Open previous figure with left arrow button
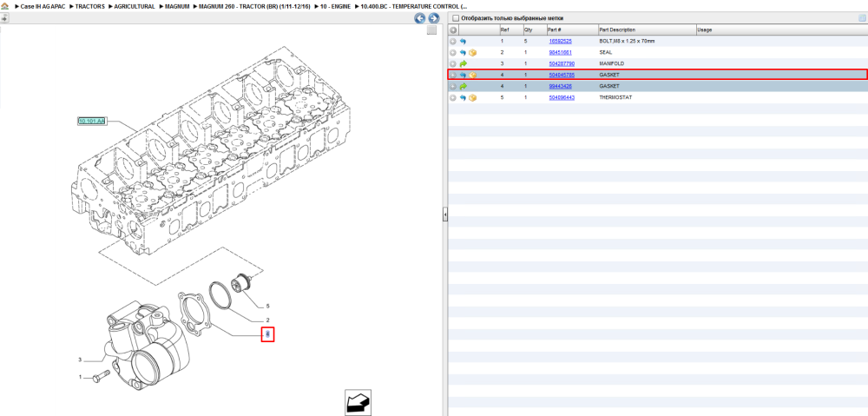The image size is (868, 416). (x=420, y=18)
